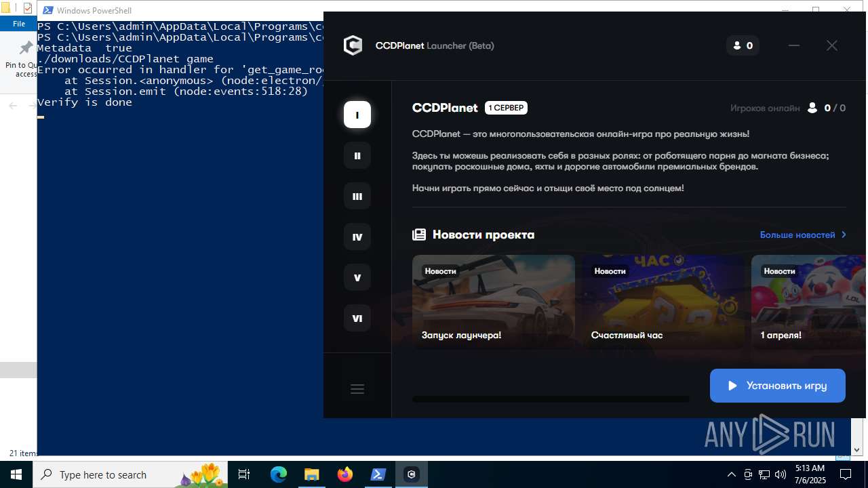This screenshot has width=868, height=488.
Task: Open the 'Запуск лаунчера!' news card
Action: [494, 302]
